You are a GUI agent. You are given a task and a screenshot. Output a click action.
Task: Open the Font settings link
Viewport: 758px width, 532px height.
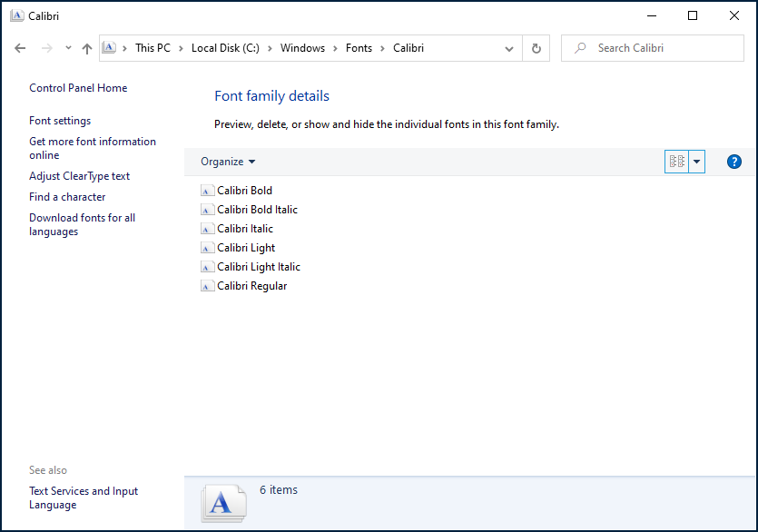(60, 121)
